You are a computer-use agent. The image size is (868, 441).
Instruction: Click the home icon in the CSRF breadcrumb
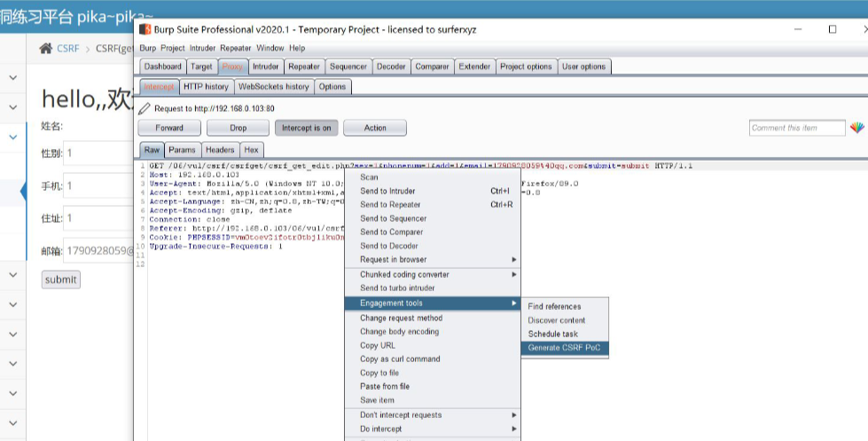(x=45, y=48)
